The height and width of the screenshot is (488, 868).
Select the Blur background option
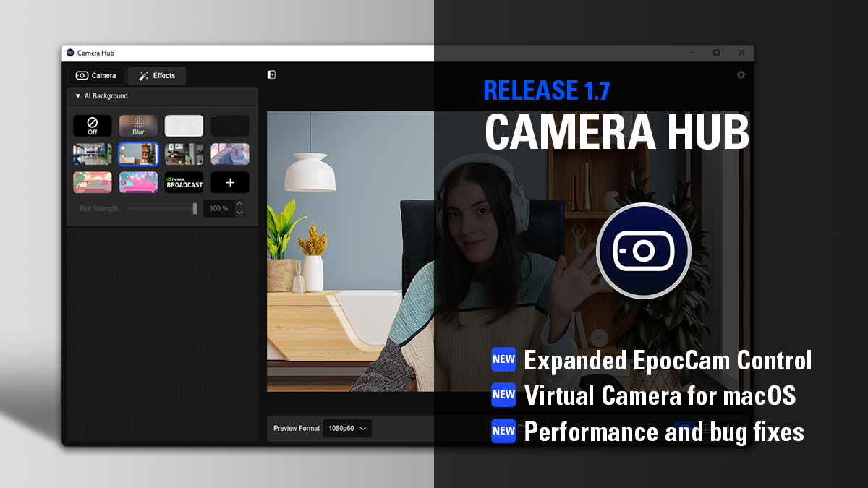[138, 126]
